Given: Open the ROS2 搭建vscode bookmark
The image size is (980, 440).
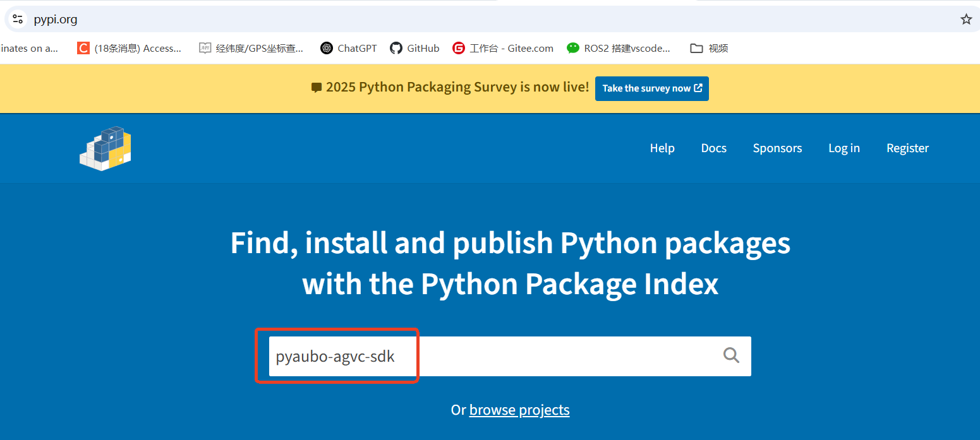Looking at the screenshot, I should click(619, 48).
